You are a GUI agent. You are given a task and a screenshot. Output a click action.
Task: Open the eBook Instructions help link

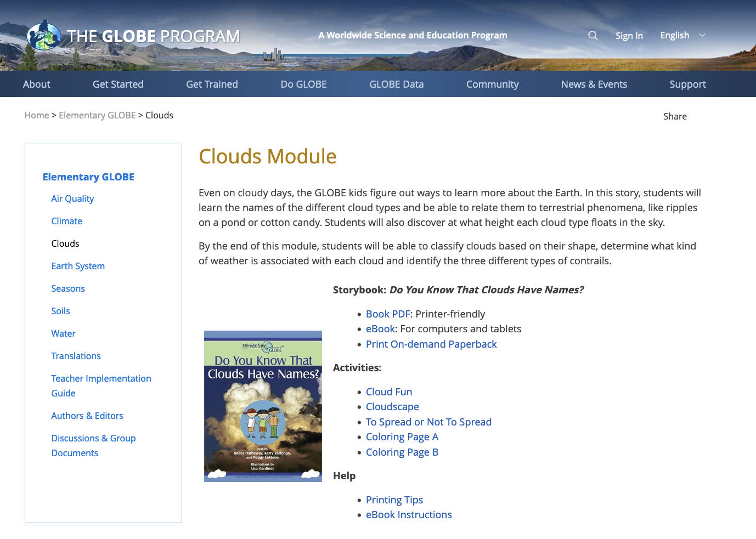pos(409,514)
